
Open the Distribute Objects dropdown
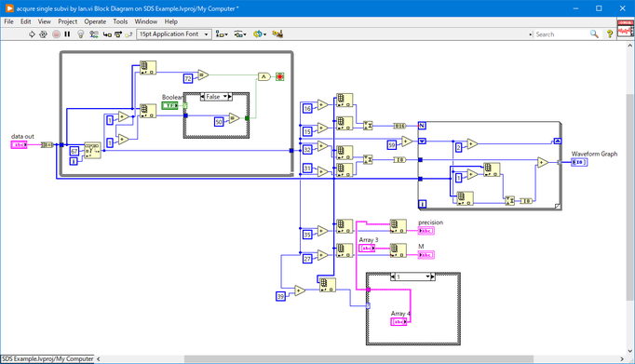point(240,34)
